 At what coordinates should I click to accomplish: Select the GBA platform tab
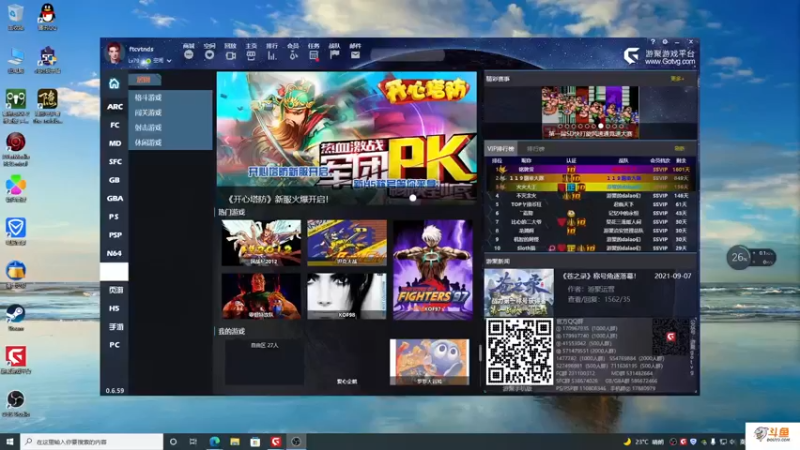click(x=114, y=198)
